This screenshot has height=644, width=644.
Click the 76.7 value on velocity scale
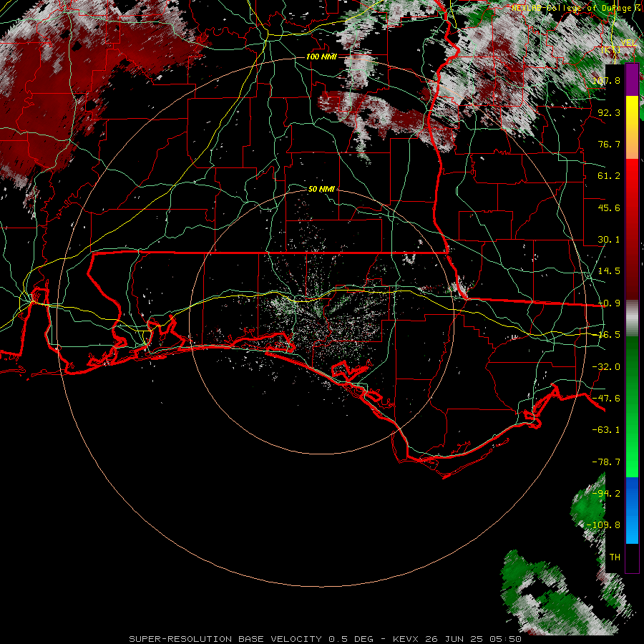(609, 144)
